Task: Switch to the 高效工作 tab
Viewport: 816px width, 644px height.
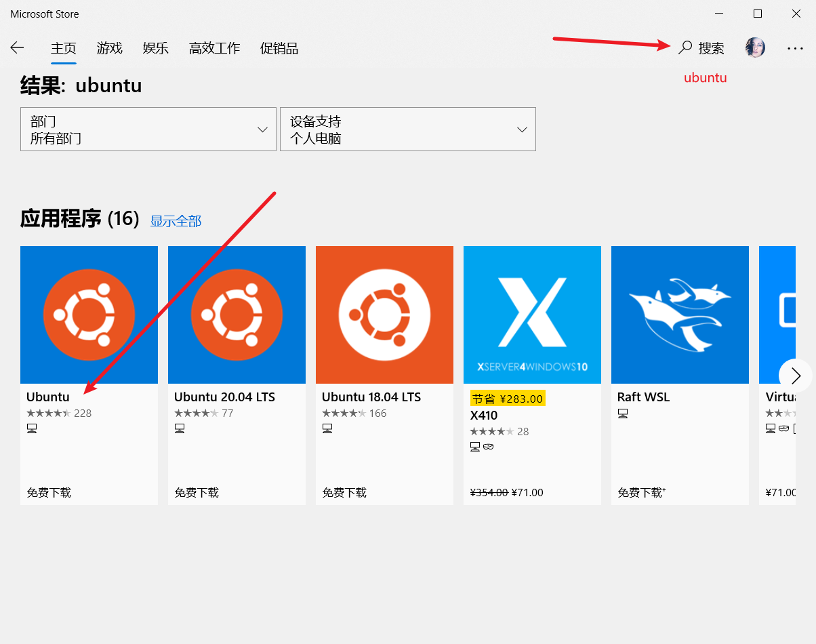Action: click(215, 48)
